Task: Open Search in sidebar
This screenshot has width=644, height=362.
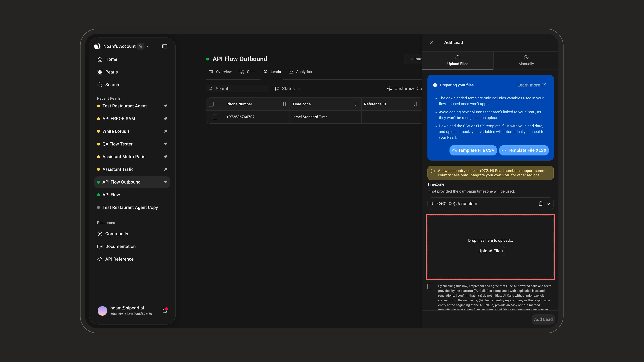Action: point(132,85)
